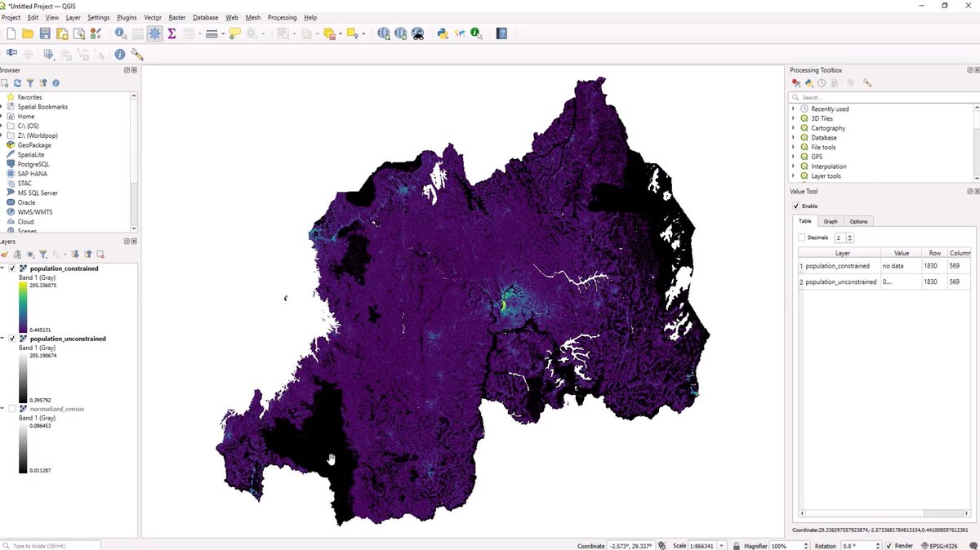This screenshot has height=550, width=980.
Task: Select PostgreSQL in the Browser tree
Action: tap(33, 164)
